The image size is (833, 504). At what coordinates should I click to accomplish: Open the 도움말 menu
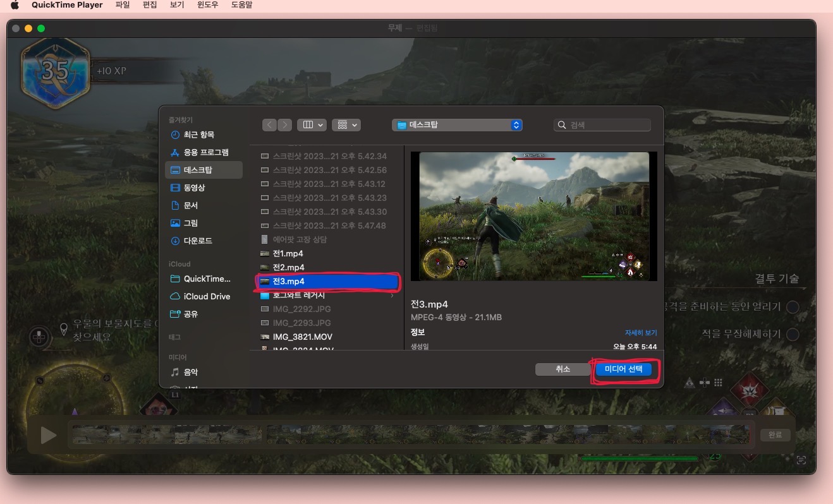[242, 5]
